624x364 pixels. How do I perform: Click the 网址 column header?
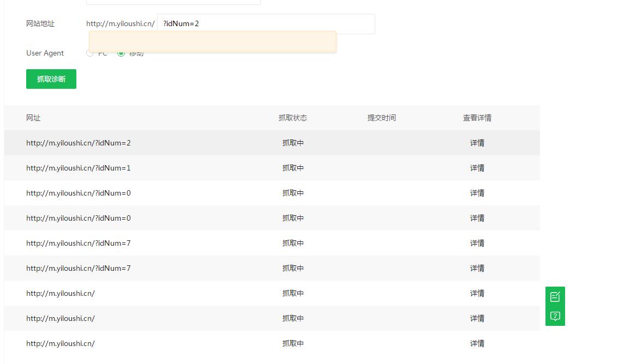(x=33, y=118)
